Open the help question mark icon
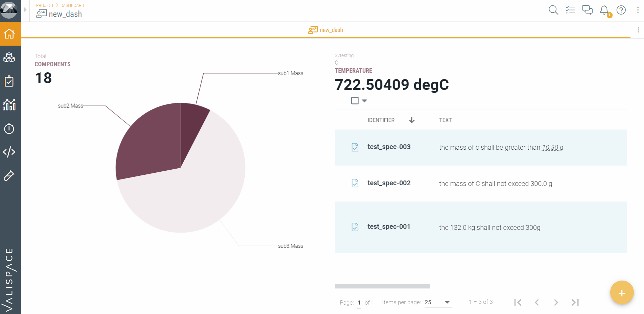Image resolution: width=644 pixels, height=314 pixels. coord(621,10)
